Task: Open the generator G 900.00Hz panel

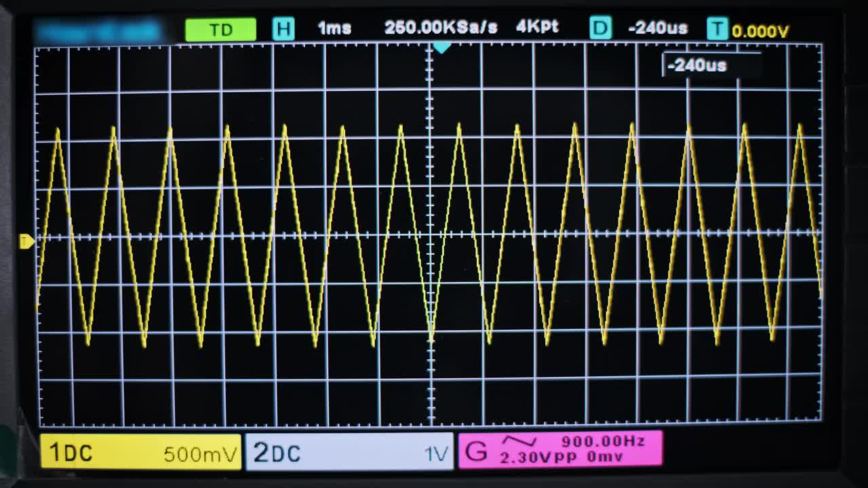Action: coord(560,449)
